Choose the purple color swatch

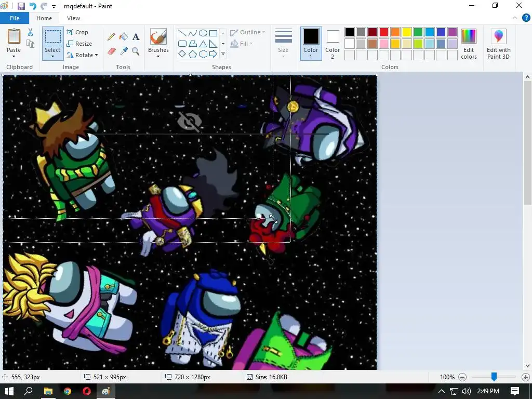coord(453,32)
